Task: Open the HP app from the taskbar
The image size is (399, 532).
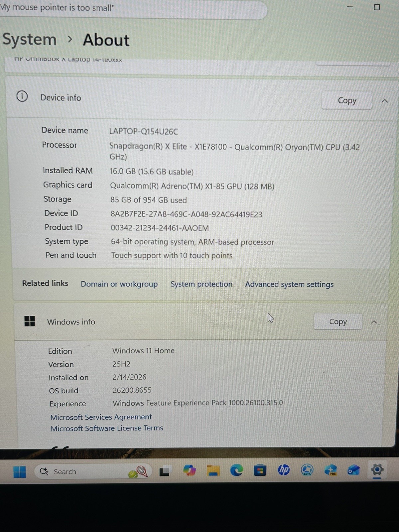Action: click(284, 470)
